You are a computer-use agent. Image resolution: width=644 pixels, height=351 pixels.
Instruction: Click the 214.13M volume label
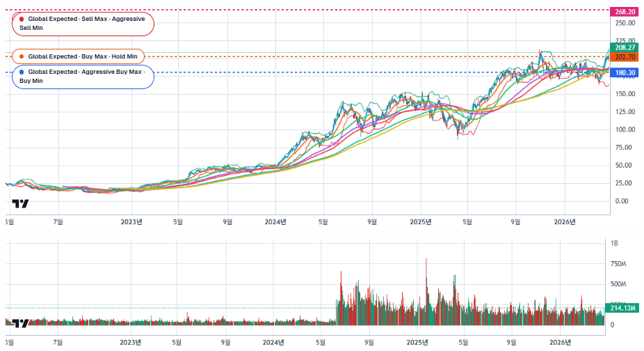point(623,308)
